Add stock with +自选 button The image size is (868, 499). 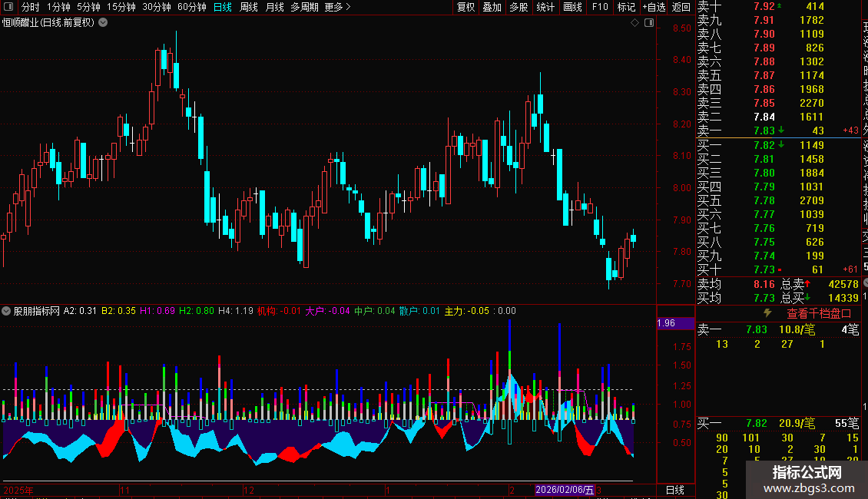[x=654, y=7]
